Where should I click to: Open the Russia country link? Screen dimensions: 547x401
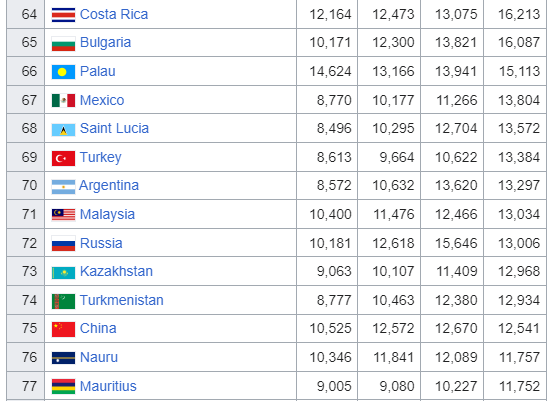coord(101,243)
